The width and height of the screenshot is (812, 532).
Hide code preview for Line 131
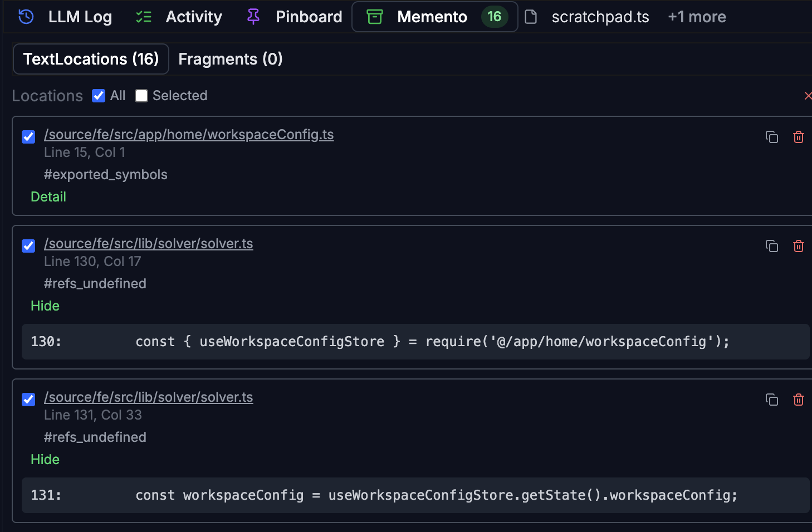[45, 460]
